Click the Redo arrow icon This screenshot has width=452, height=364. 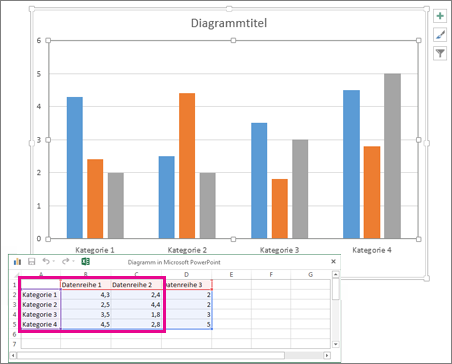click(x=66, y=261)
